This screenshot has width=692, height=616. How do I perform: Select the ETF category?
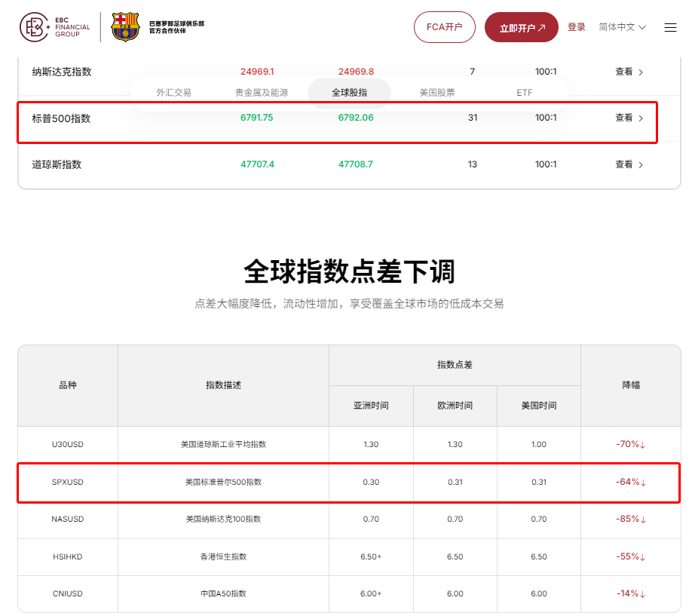[524, 91]
